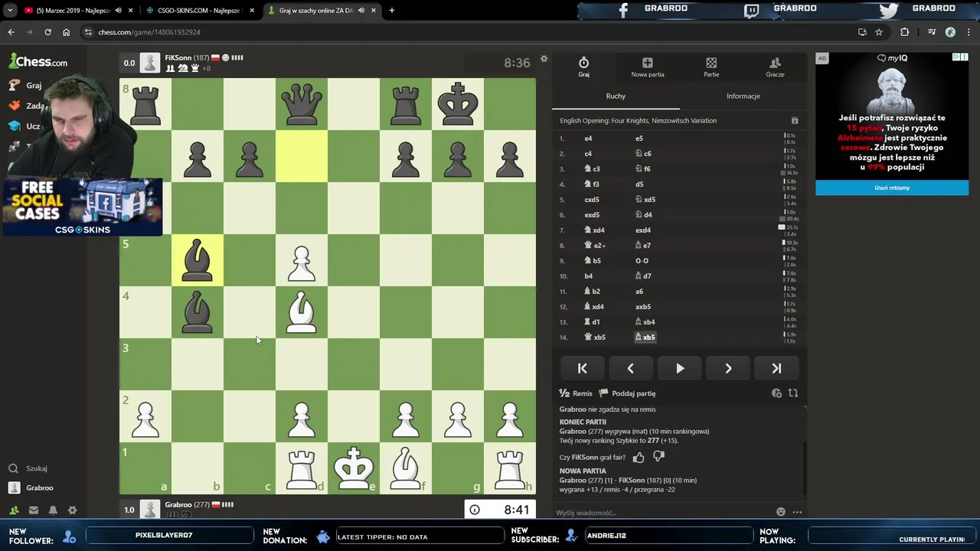
Task: Open messages envelope icon in sidebar
Action: click(34, 510)
